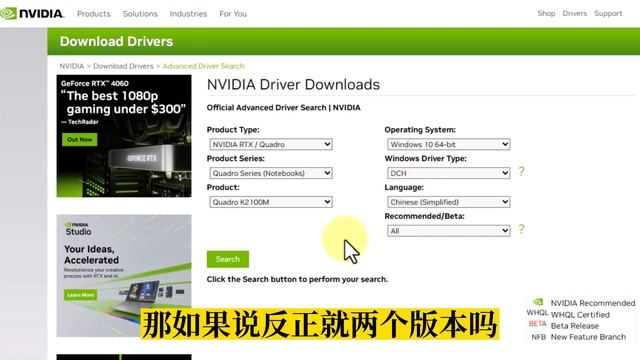Expand the Operating System dropdown
Viewport: 640px width, 360px height.
pyautogui.click(x=449, y=144)
